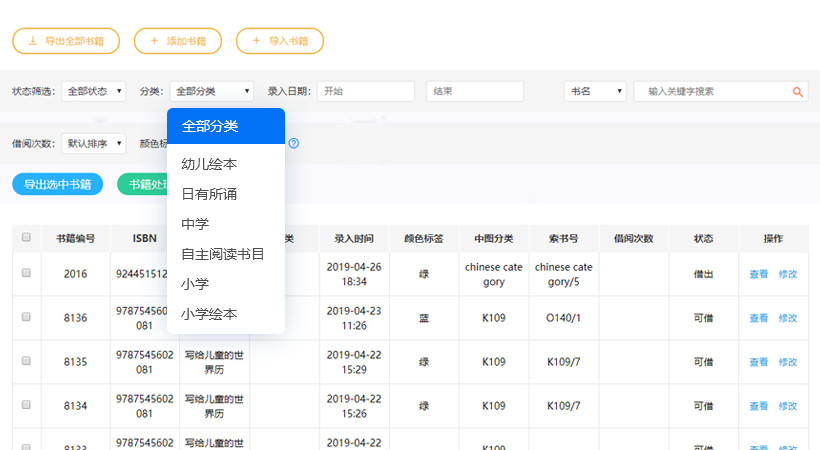Click the 2019-04-22 15:26 entry time cell
This screenshot has width=820, height=450.
click(x=354, y=406)
